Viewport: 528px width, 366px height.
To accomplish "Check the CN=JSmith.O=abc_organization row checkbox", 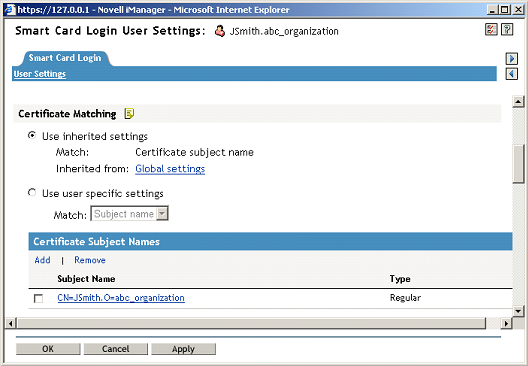I will coord(38,298).
